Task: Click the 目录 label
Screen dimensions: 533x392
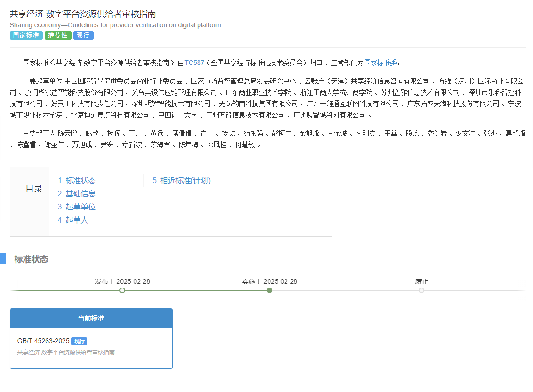Action: (x=34, y=189)
